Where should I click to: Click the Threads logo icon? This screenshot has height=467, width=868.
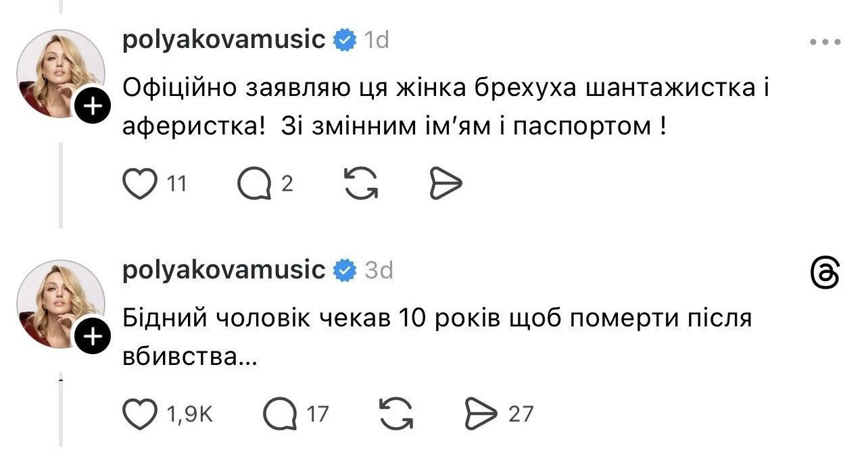coord(825,274)
